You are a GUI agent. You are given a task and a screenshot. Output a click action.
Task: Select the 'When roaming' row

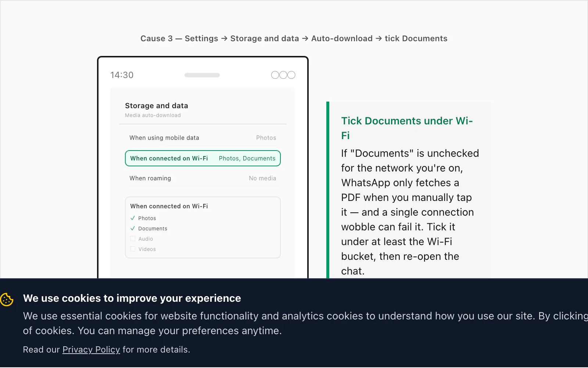point(203,178)
